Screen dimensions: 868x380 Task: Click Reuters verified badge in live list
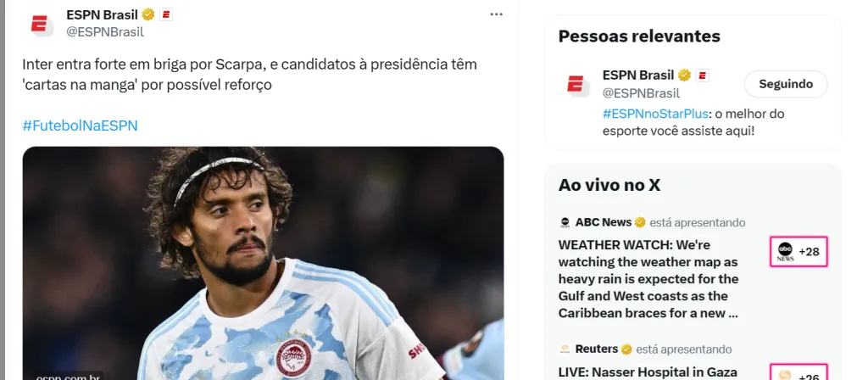628,349
